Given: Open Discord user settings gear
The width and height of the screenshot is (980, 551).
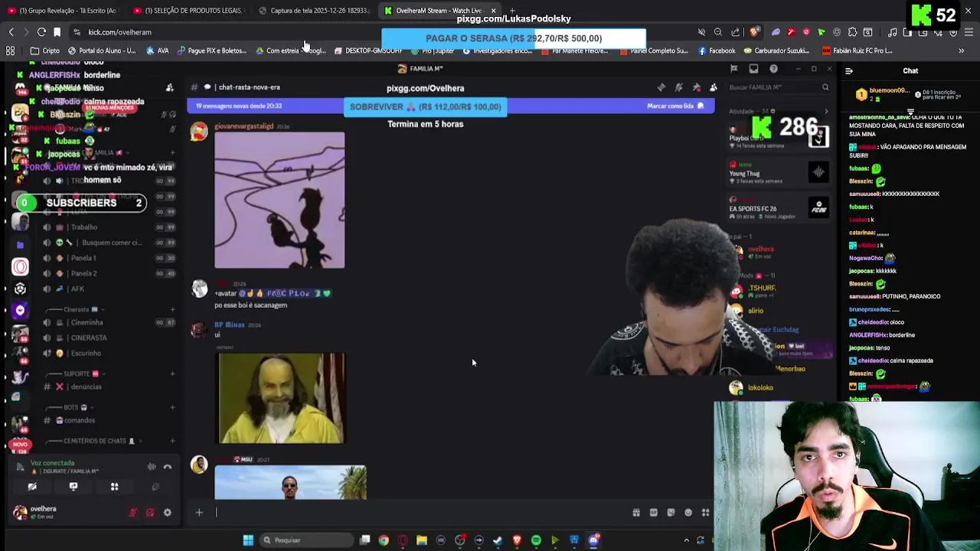Looking at the screenshot, I should click(x=168, y=513).
